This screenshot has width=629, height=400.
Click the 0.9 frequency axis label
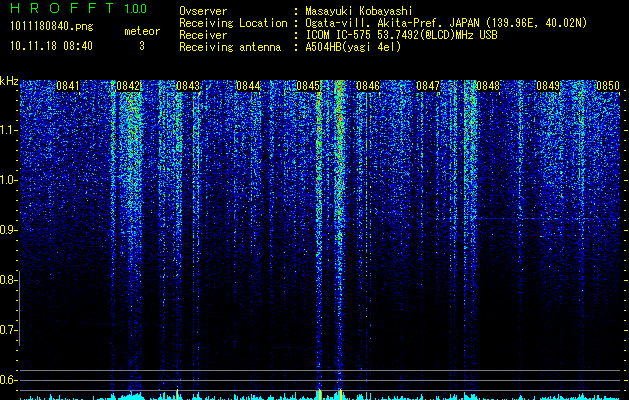click(8, 230)
